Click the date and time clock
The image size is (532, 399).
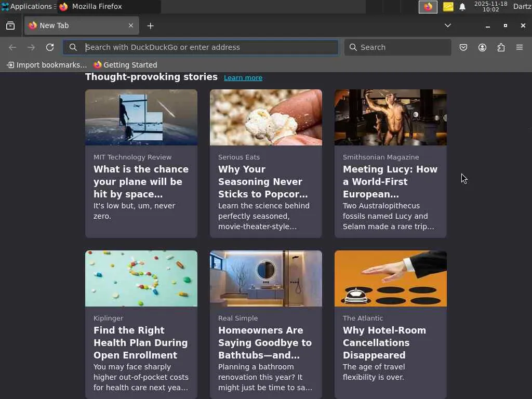coord(490,6)
